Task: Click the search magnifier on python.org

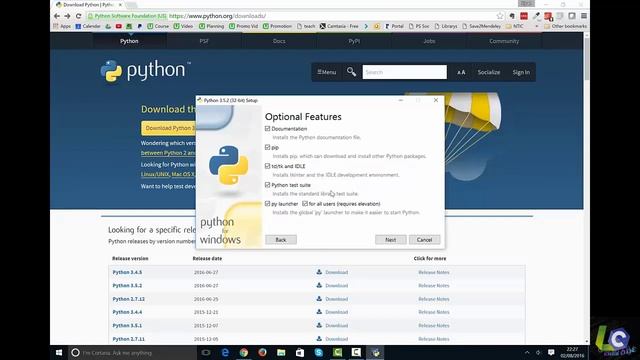Action: 351,72
